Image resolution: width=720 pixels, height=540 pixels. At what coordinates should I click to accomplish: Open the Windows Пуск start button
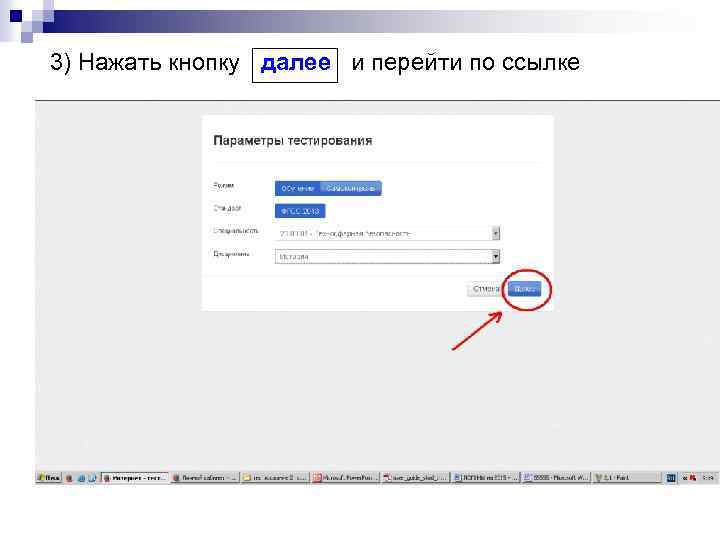[x=49, y=478]
